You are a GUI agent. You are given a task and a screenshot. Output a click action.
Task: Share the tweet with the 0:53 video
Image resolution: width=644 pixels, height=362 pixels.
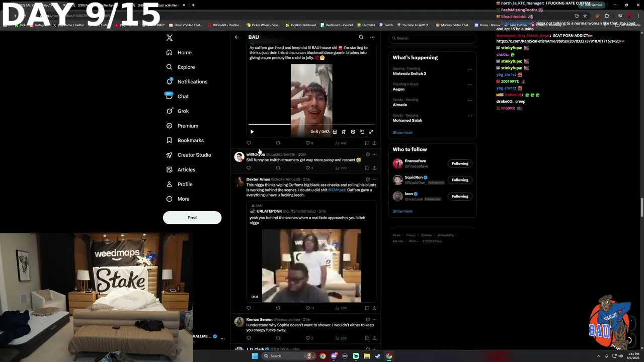click(x=374, y=143)
